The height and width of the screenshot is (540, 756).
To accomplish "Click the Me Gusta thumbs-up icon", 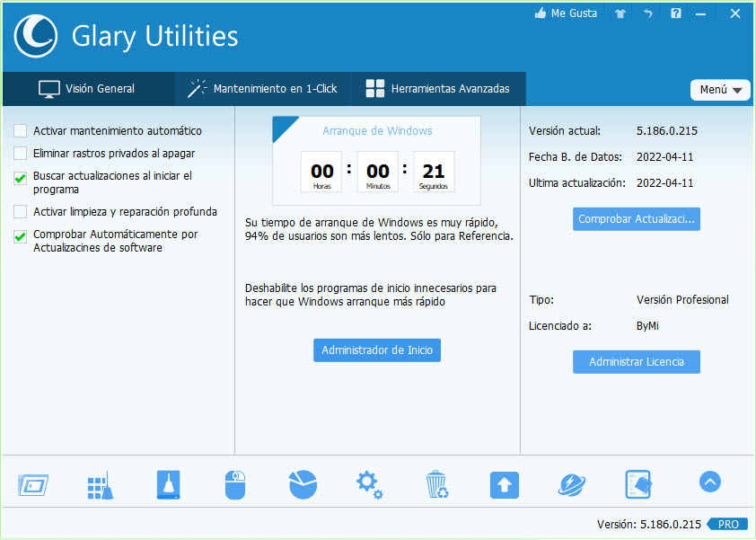I will [x=541, y=13].
